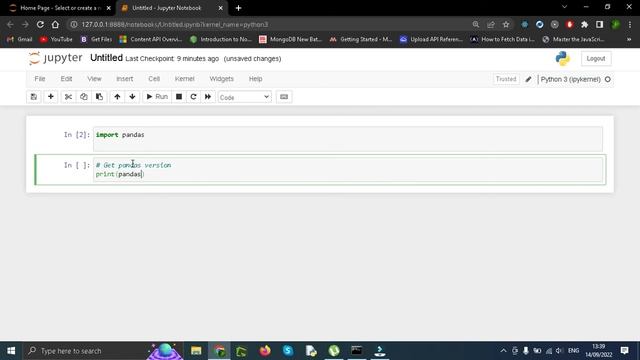Restart kernel and run all cells icon
This screenshot has height=360, width=640.
208,97
